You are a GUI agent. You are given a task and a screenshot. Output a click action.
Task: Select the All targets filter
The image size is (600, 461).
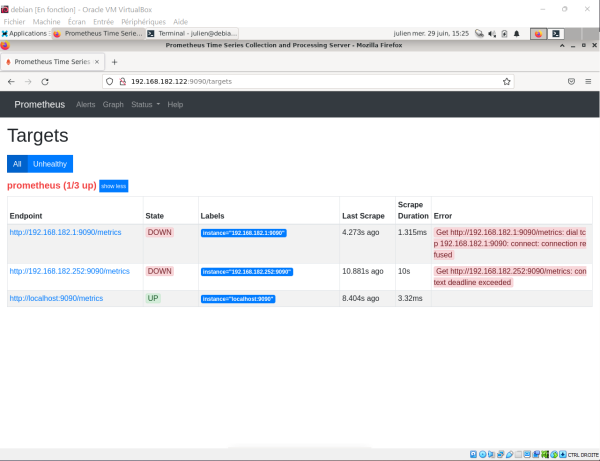click(17, 164)
